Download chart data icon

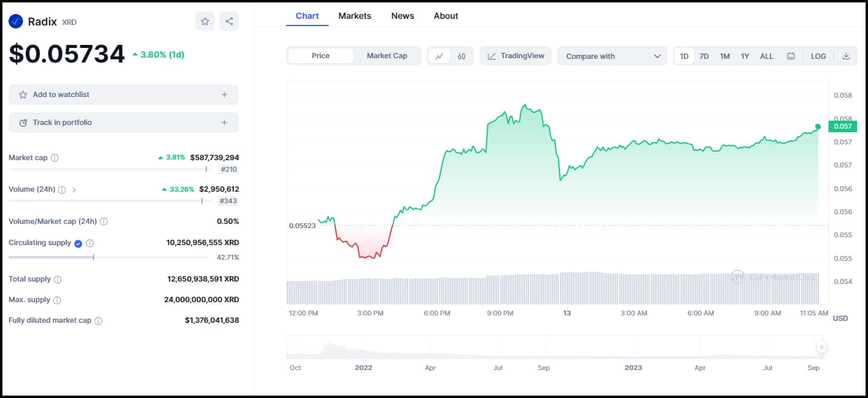click(x=846, y=56)
